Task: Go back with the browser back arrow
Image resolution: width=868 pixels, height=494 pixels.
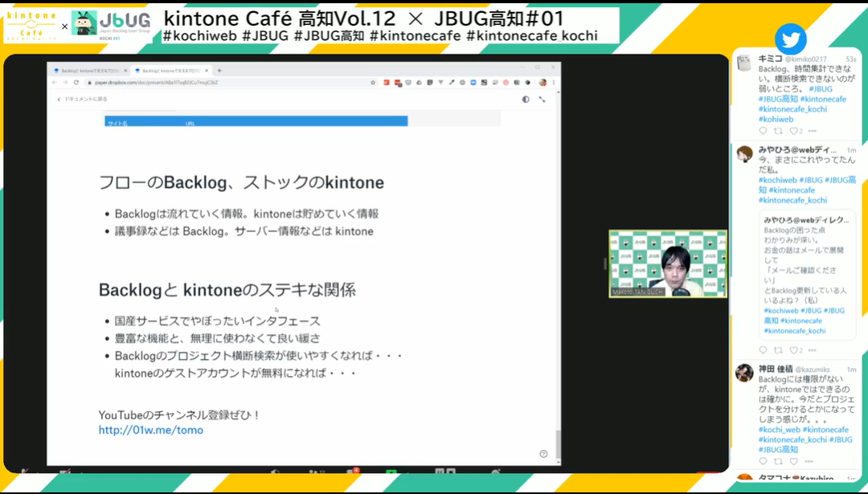Action: tap(55, 83)
